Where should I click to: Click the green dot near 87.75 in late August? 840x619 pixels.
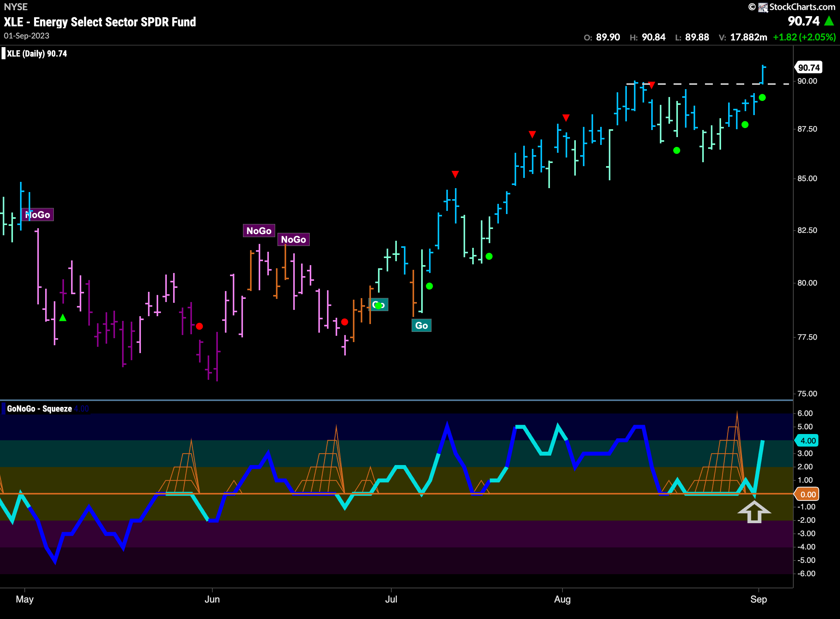(x=745, y=125)
